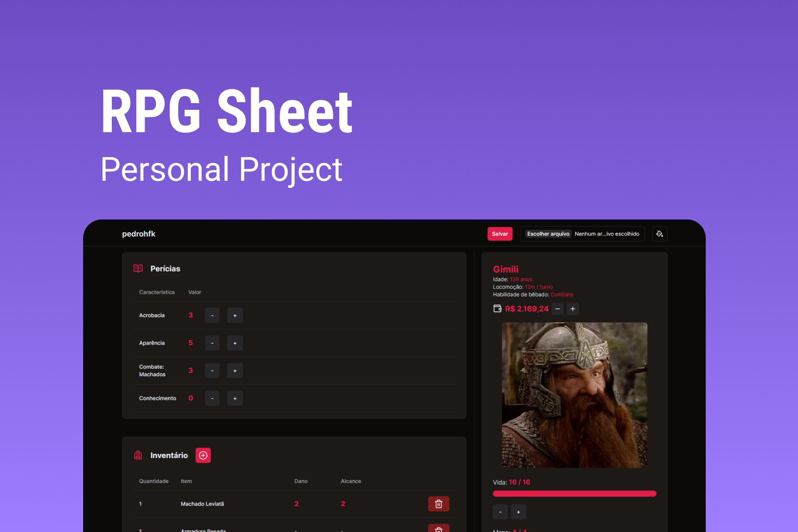
Task: Click the Perícias book icon
Action: point(138,268)
